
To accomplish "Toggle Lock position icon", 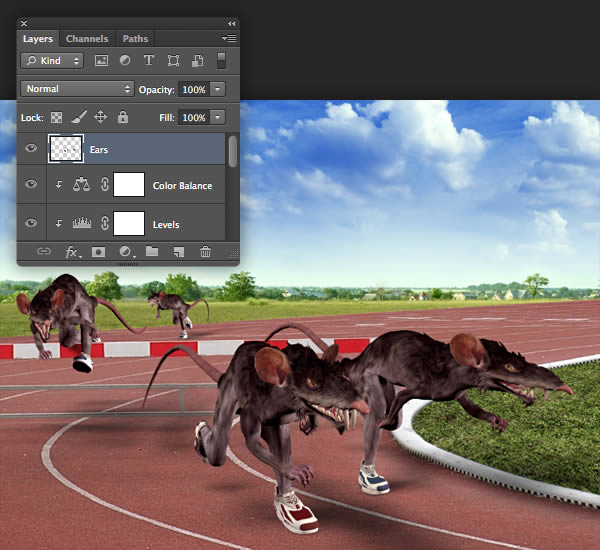I will click(x=100, y=117).
